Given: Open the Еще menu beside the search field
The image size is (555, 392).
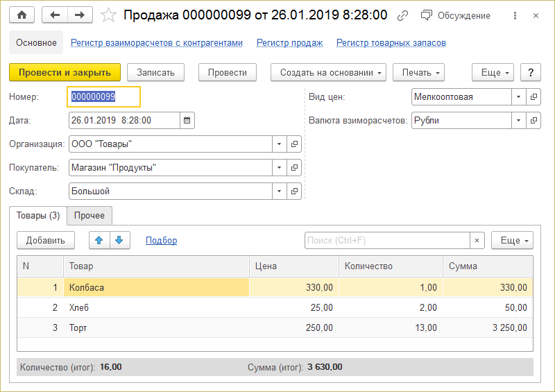Looking at the screenshot, I should [x=512, y=241].
